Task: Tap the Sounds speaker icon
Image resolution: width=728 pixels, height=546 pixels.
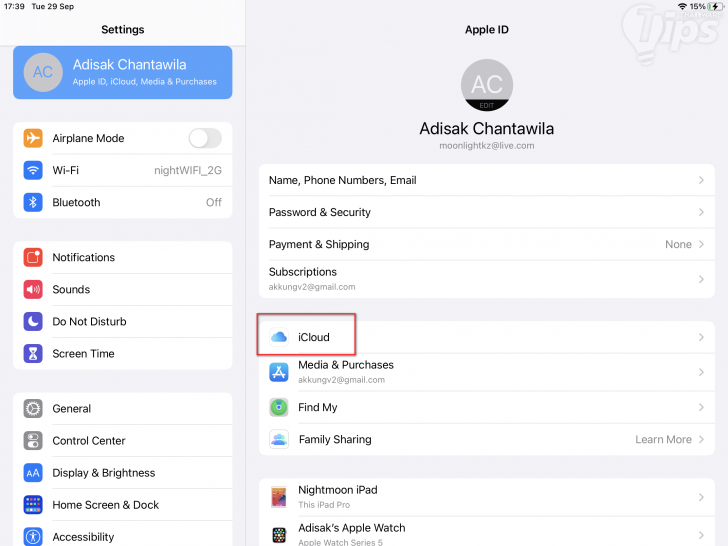Action: click(33, 289)
